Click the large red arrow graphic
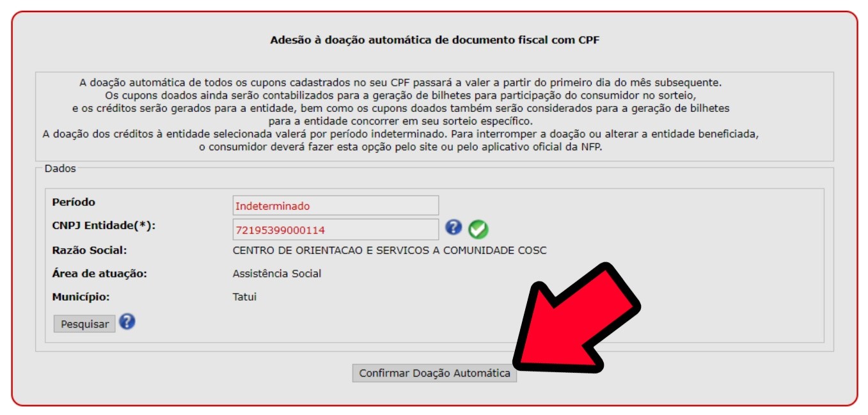The width and height of the screenshot is (868, 415). [576, 318]
